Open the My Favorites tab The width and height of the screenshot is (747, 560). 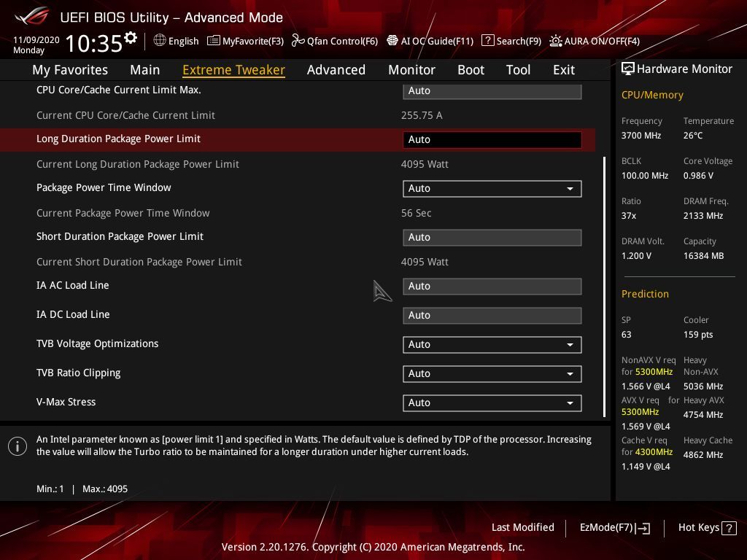(x=70, y=70)
